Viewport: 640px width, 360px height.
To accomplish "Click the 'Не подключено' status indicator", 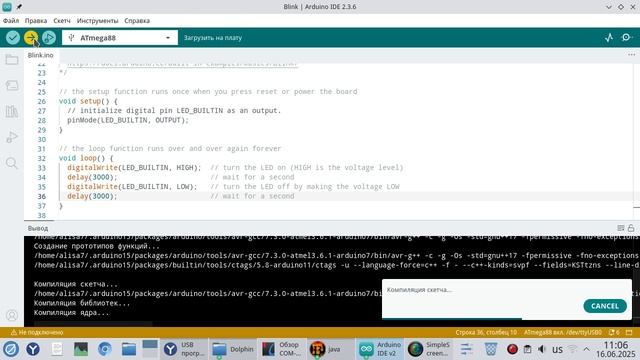I will point(37,332).
